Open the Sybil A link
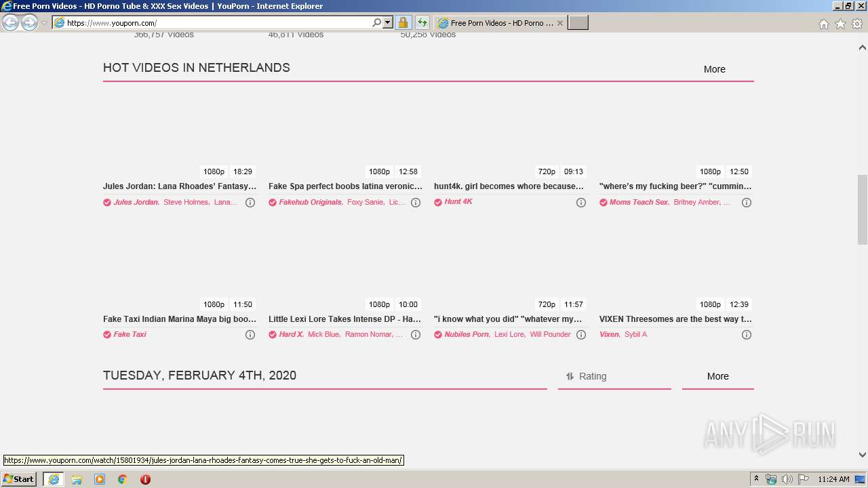The height and width of the screenshot is (488, 868). pos(635,334)
